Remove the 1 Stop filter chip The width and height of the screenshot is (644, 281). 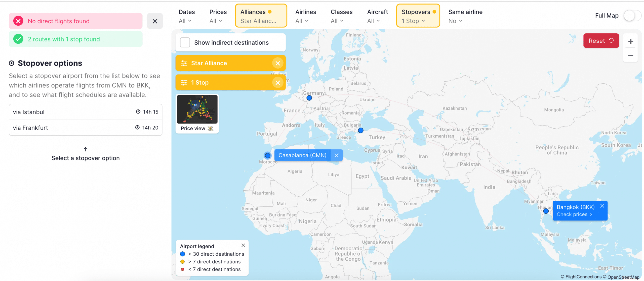tap(277, 83)
